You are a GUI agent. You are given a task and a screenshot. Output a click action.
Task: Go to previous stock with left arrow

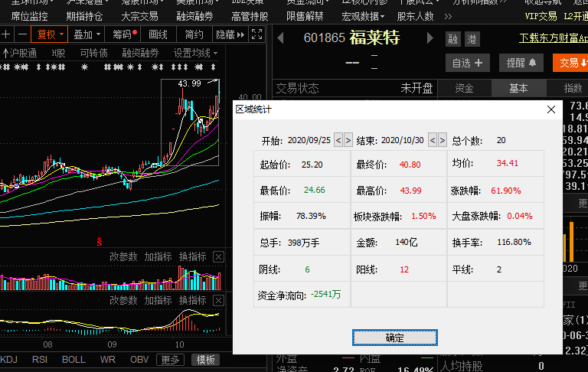point(279,37)
